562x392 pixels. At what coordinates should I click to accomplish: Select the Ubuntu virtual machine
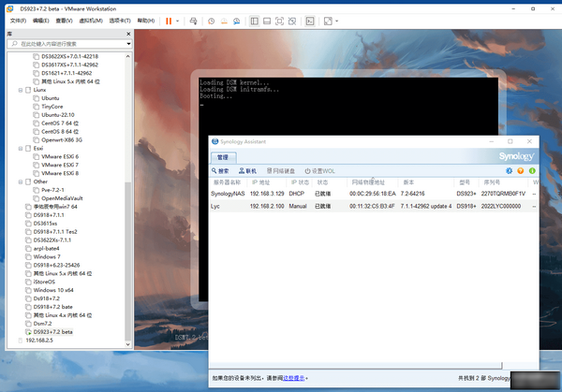coord(51,98)
